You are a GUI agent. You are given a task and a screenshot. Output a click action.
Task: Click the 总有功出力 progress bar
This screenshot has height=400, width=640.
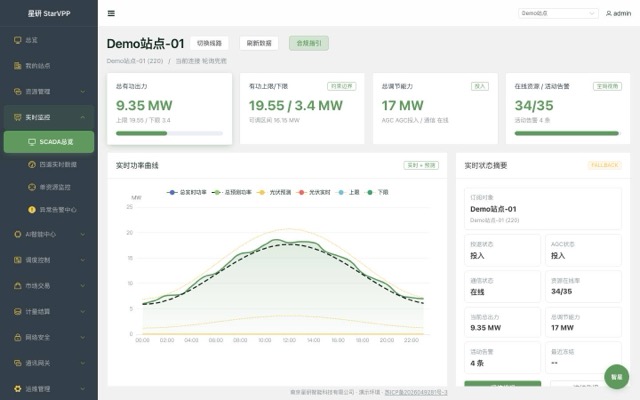[x=169, y=133]
